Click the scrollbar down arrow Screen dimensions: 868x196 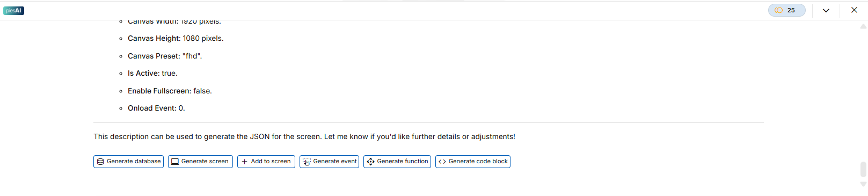point(863,184)
